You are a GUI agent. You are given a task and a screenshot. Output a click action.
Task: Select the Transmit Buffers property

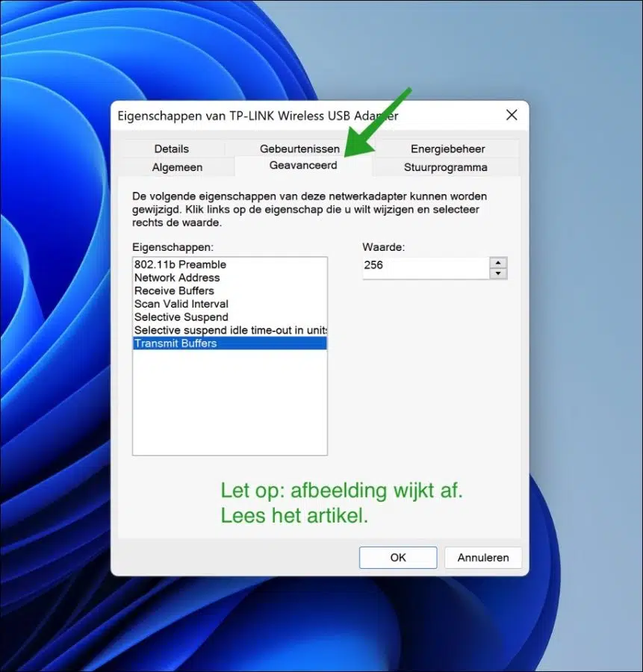point(230,343)
